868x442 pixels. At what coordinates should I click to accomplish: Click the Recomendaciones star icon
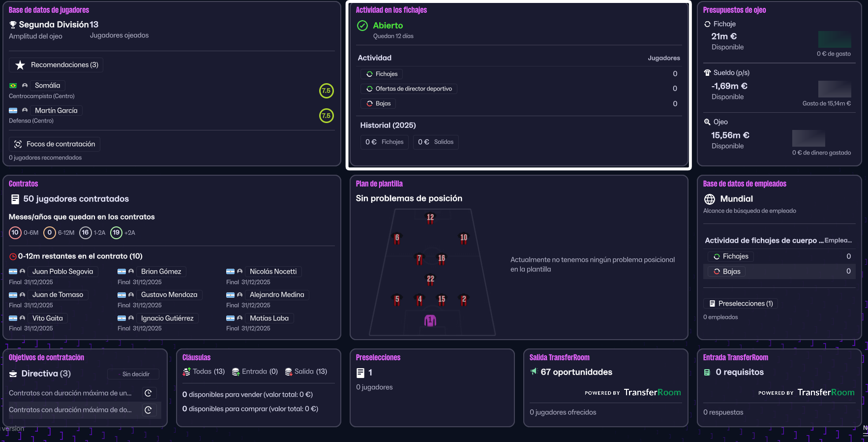tap(20, 65)
